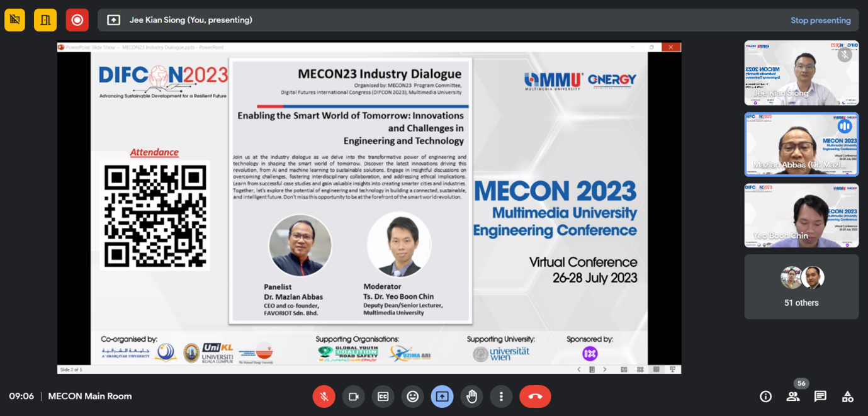Click the 09:06 time display

pyautogui.click(x=21, y=396)
